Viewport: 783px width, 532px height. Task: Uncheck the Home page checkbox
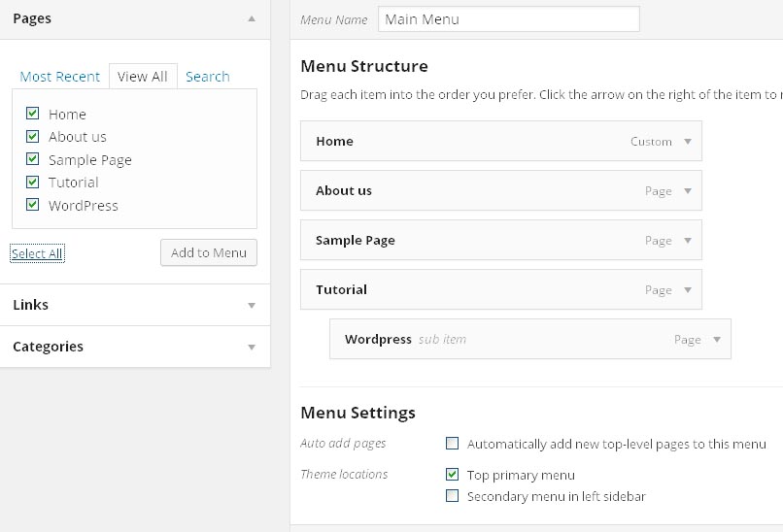tap(33, 114)
